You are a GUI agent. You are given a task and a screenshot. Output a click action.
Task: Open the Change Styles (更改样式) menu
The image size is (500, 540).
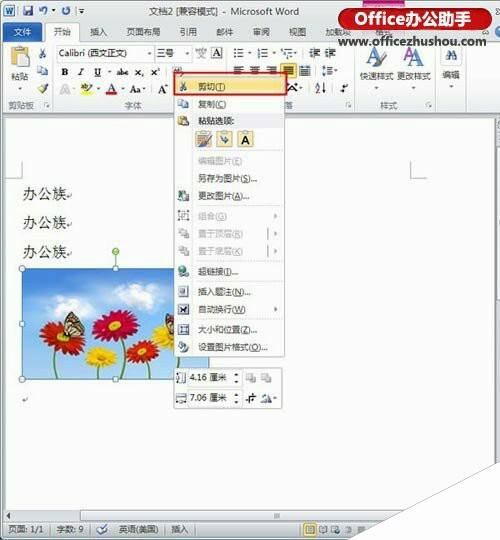[413, 68]
